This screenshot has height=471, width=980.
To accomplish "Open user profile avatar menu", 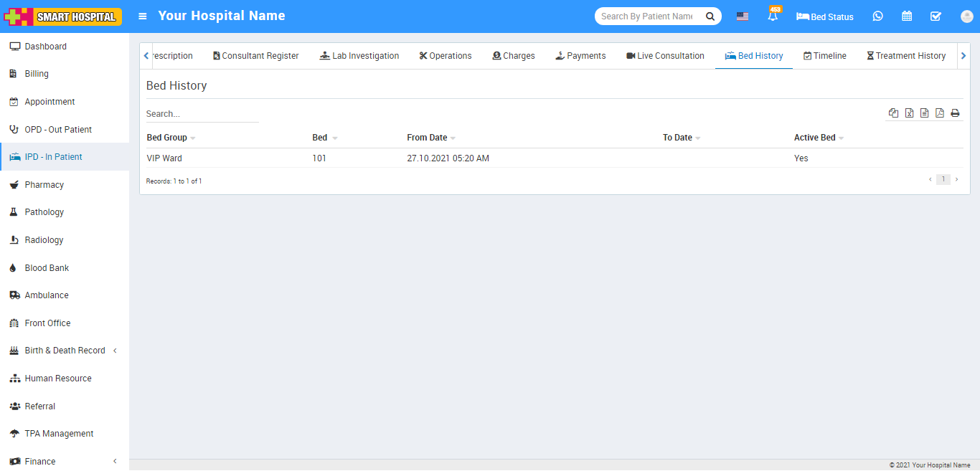I will coord(966,16).
